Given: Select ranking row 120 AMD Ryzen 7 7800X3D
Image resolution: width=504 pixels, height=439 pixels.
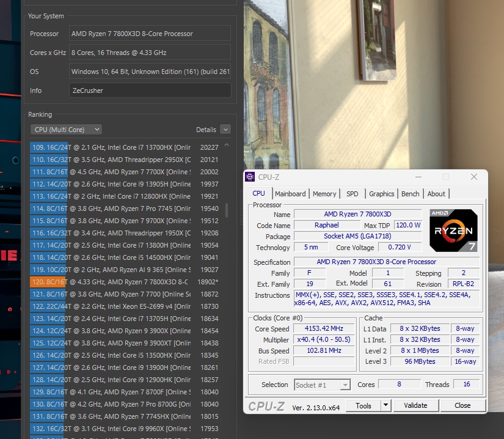Looking at the screenshot, I should (x=125, y=282).
